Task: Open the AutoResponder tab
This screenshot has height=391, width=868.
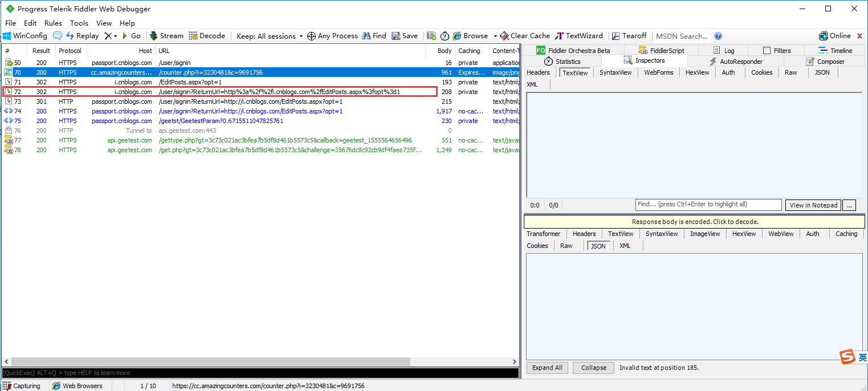Action: [x=735, y=61]
